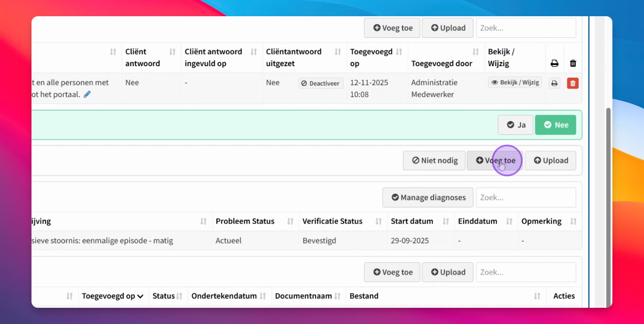
Task: Click the Documentnaam sort arrows
Action: tap(338, 296)
